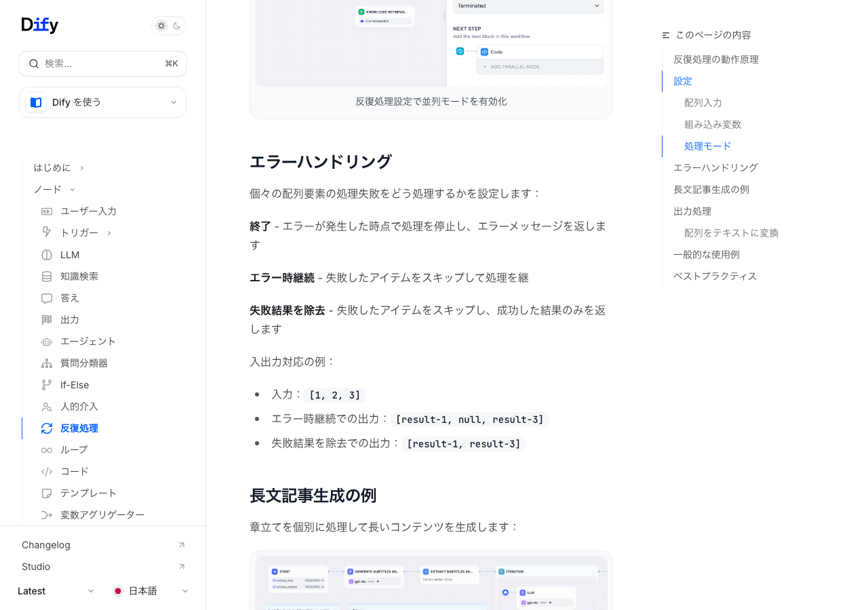Jump to 出力処理 section in contents

tap(692, 211)
